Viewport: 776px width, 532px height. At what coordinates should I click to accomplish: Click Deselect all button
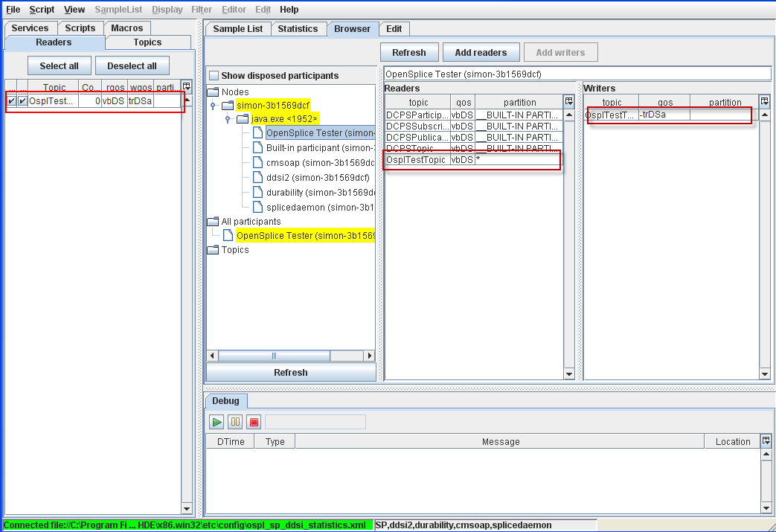tap(132, 65)
